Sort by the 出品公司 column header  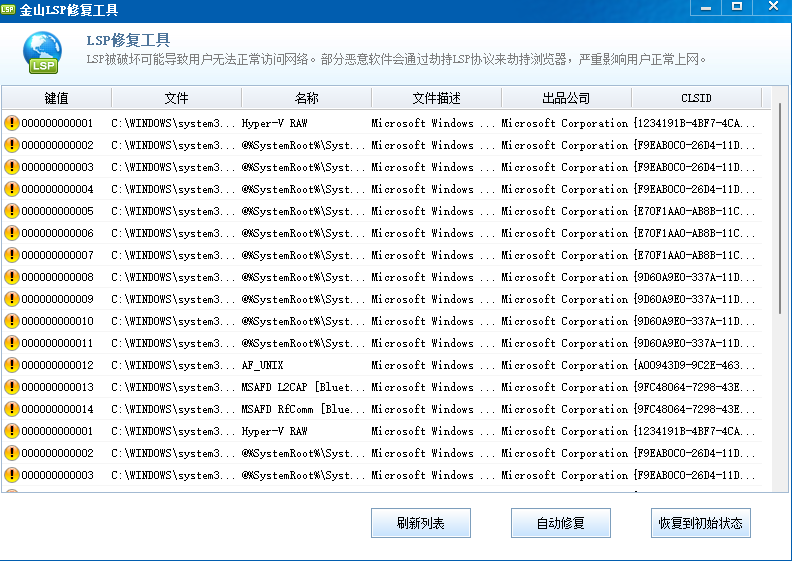pyautogui.click(x=566, y=98)
